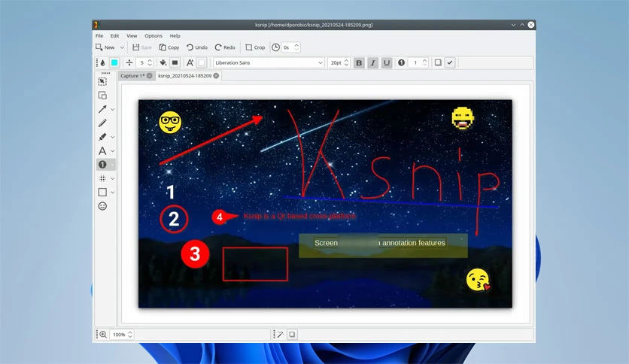Adjust the font size 20pt stepper

pyautogui.click(x=339, y=62)
